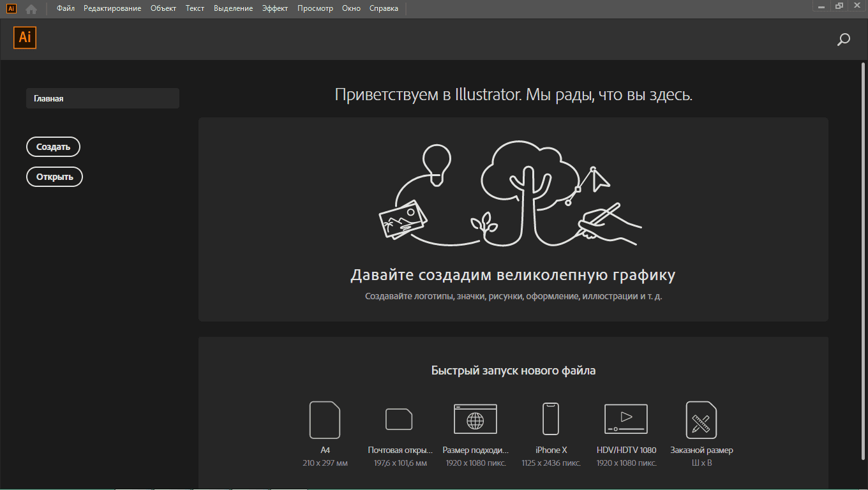Click the 'Размер подходи...' preset label

pyautogui.click(x=475, y=450)
